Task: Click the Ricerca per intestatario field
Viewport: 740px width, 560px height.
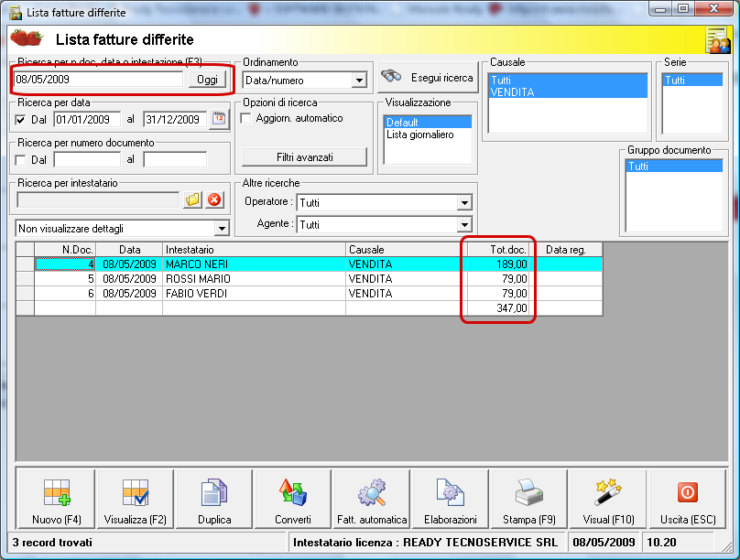Action: point(98,199)
